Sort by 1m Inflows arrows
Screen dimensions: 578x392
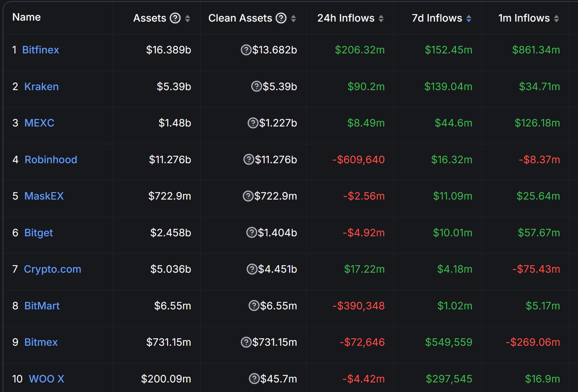point(556,19)
